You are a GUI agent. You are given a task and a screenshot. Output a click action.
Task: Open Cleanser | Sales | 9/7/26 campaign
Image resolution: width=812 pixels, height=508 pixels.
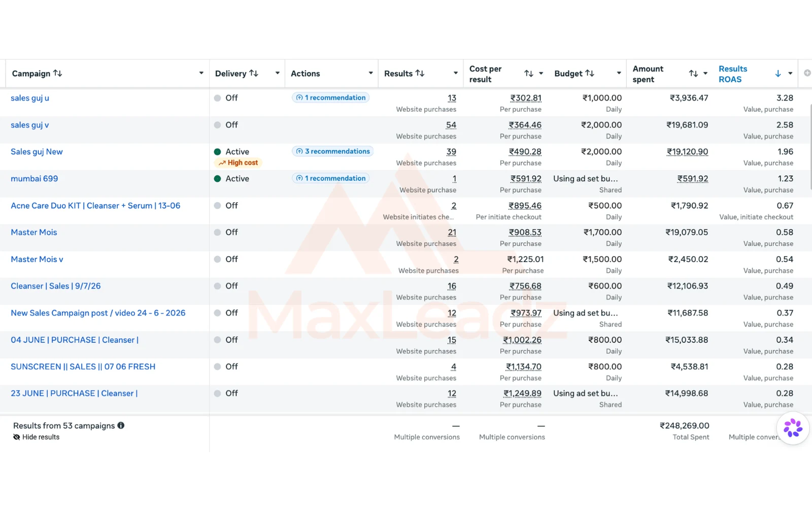pos(56,287)
